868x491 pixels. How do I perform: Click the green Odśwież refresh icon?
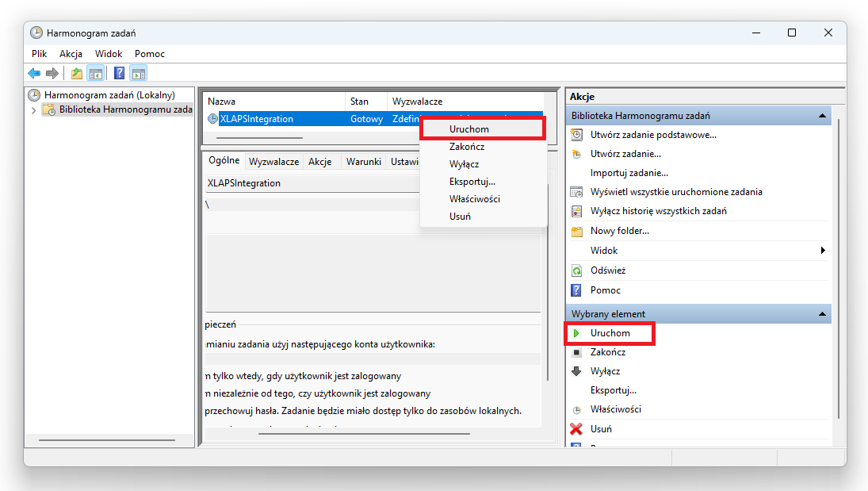click(576, 270)
